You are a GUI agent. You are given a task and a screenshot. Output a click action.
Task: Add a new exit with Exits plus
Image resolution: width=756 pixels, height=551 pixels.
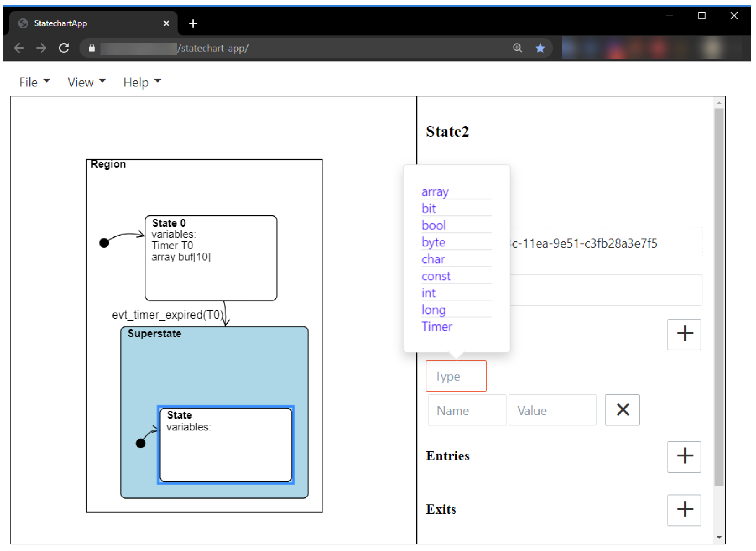[684, 510]
